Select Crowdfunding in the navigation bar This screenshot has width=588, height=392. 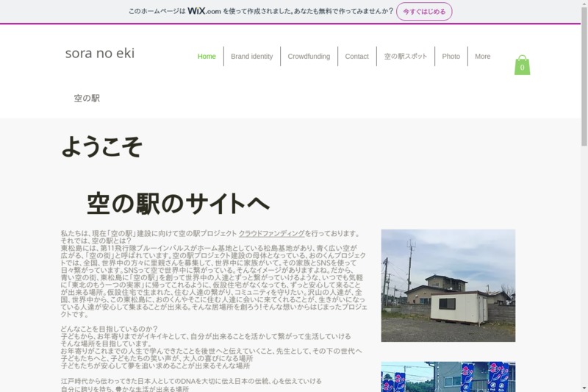click(x=309, y=57)
